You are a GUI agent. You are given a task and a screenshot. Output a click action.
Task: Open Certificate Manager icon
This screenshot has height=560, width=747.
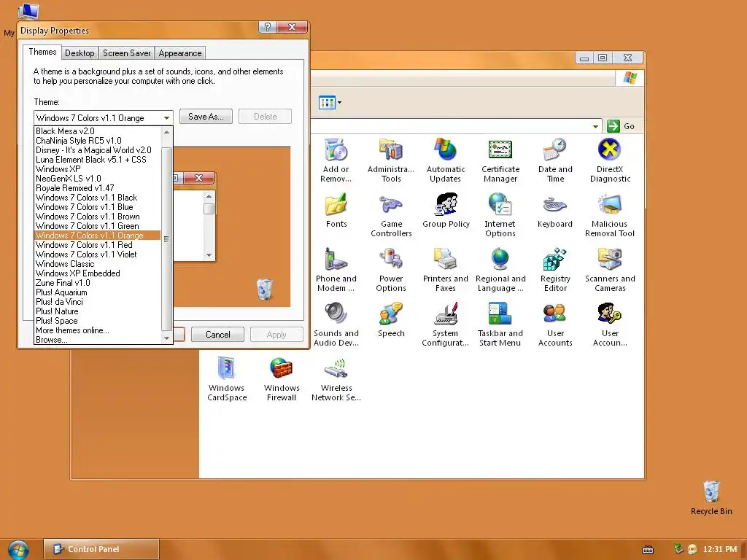(x=500, y=160)
